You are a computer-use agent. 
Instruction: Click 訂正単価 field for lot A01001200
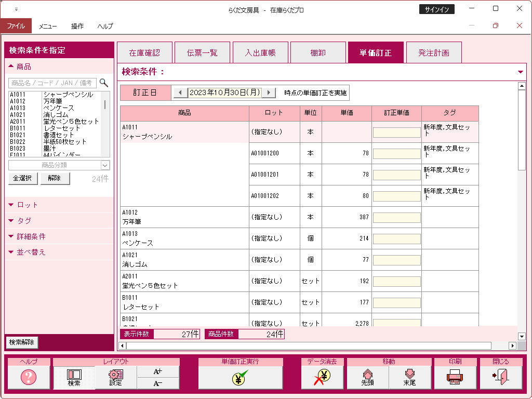coord(396,154)
